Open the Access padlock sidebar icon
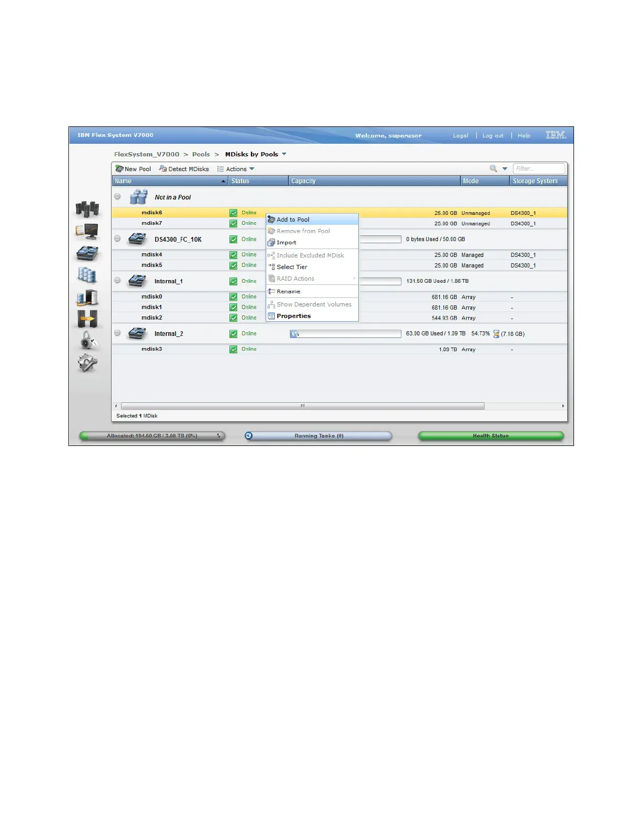Image resolution: width=644 pixels, height=834 pixels. [x=88, y=341]
